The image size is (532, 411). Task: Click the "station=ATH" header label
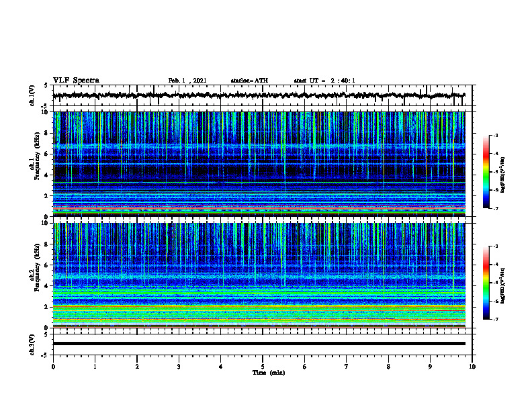point(249,81)
